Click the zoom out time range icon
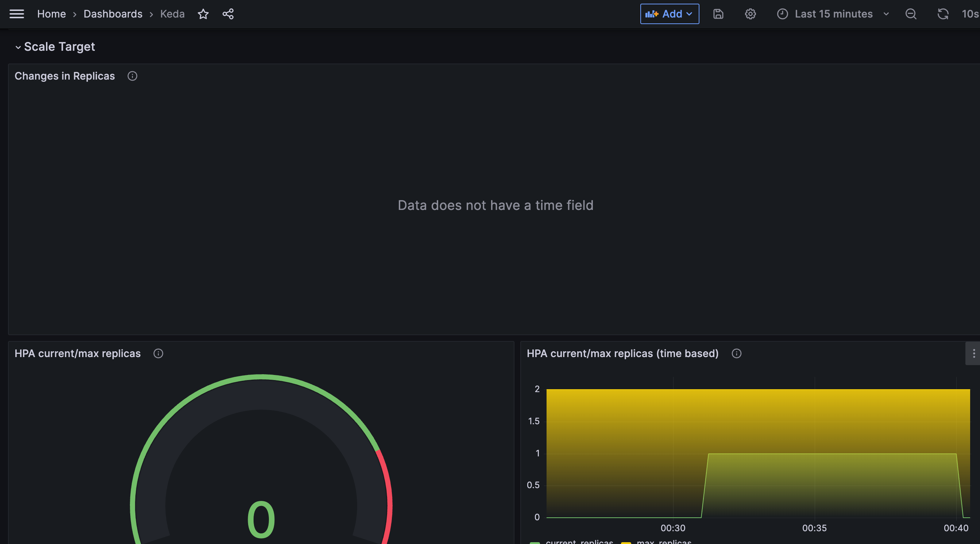This screenshot has width=980, height=544. [x=910, y=14]
